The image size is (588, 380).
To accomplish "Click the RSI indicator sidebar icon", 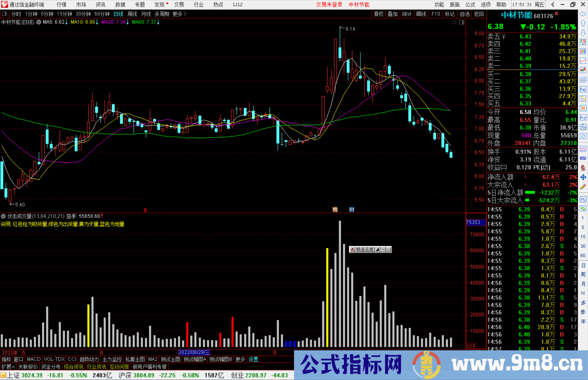I will (583, 158).
